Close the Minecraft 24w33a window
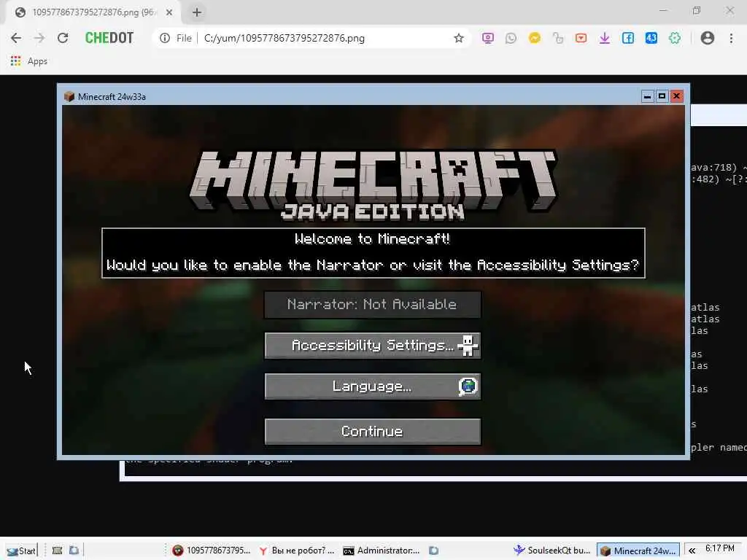 (676, 96)
